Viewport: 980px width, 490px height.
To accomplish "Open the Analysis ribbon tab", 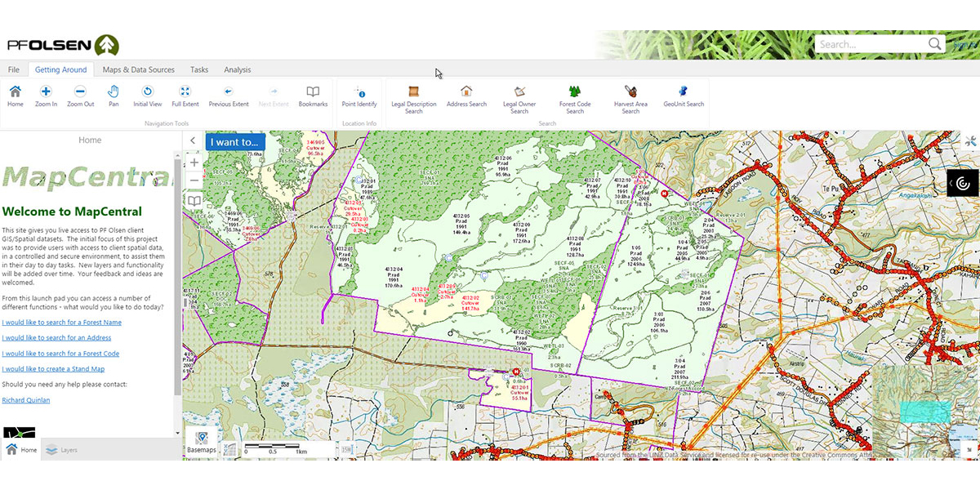I will (x=238, y=70).
